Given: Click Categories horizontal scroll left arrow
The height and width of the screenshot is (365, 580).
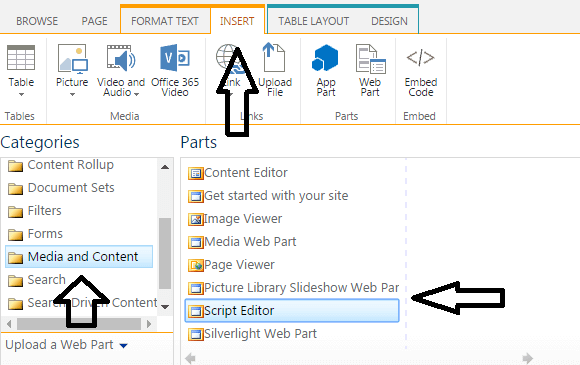Looking at the screenshot, I should point(9,324).
